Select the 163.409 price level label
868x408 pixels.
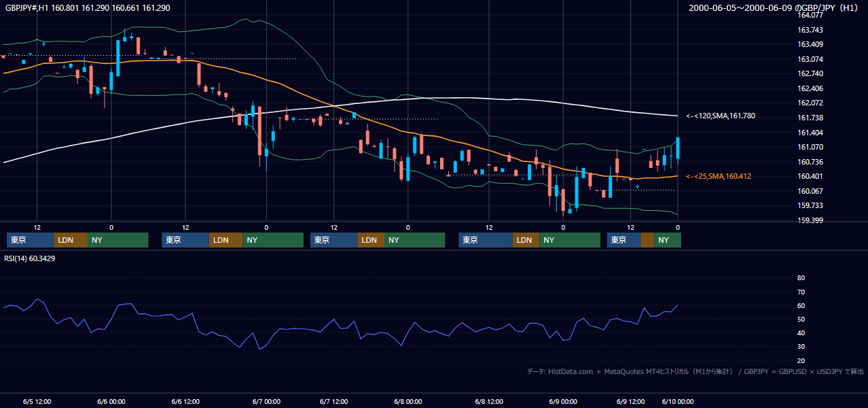point(810,45)
